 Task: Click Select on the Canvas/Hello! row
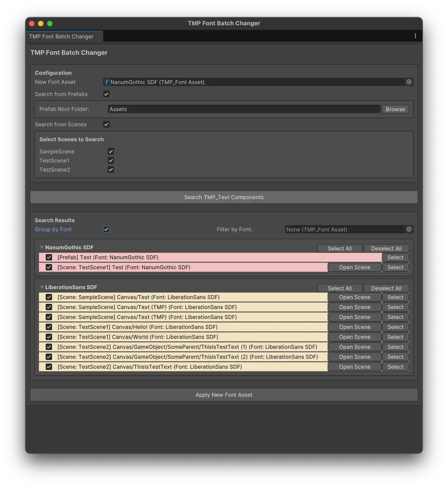click(395, 327)
